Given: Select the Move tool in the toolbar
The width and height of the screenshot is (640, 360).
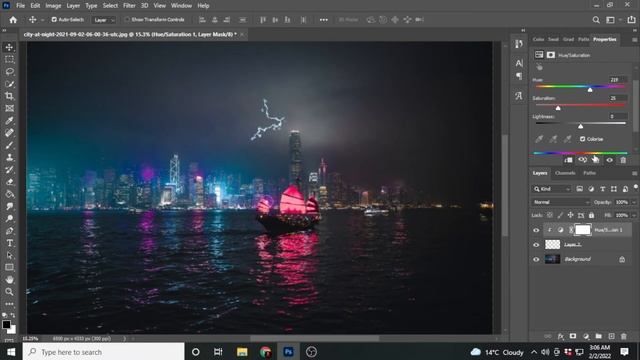Looking at the screenshot, I should coord(9,47).
